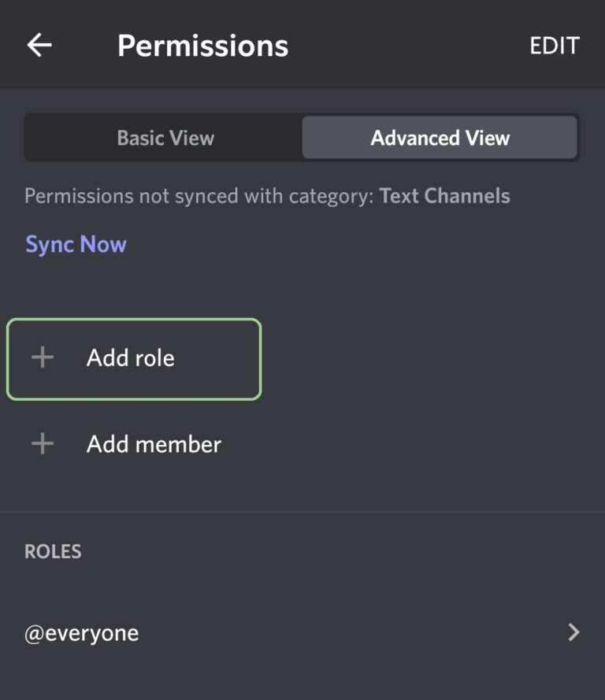
Task: Toggle the view switcher to Advanced
Action: [440, 138]
